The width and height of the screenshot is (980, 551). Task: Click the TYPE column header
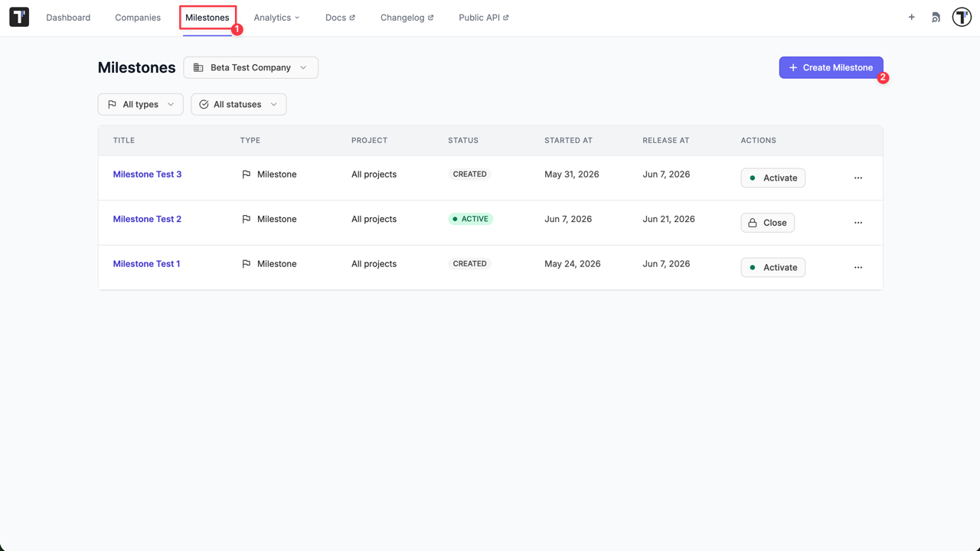[x=250, y=141]
